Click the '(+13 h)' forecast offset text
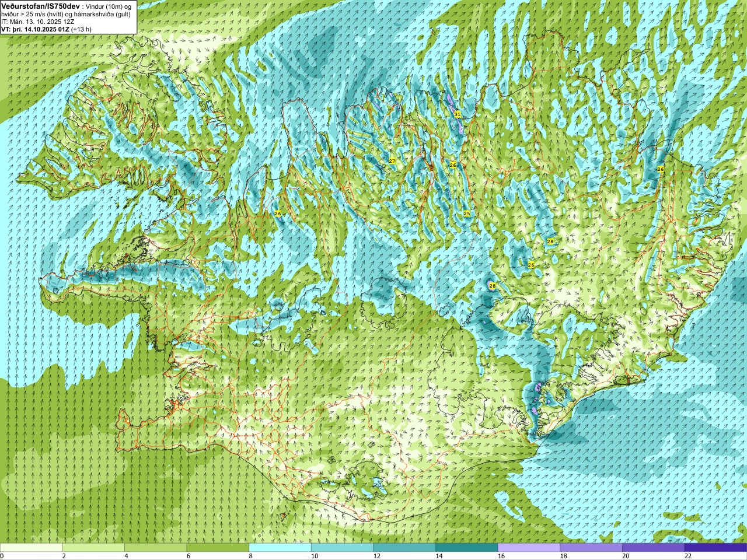 click(81, 29)
